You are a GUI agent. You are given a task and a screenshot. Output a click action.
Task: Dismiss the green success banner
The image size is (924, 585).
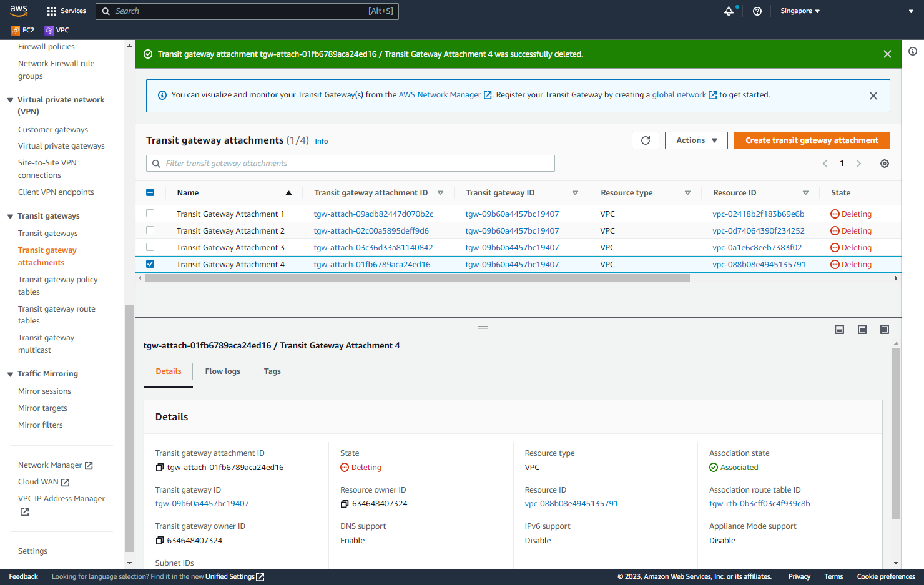(x=887, y=54)
